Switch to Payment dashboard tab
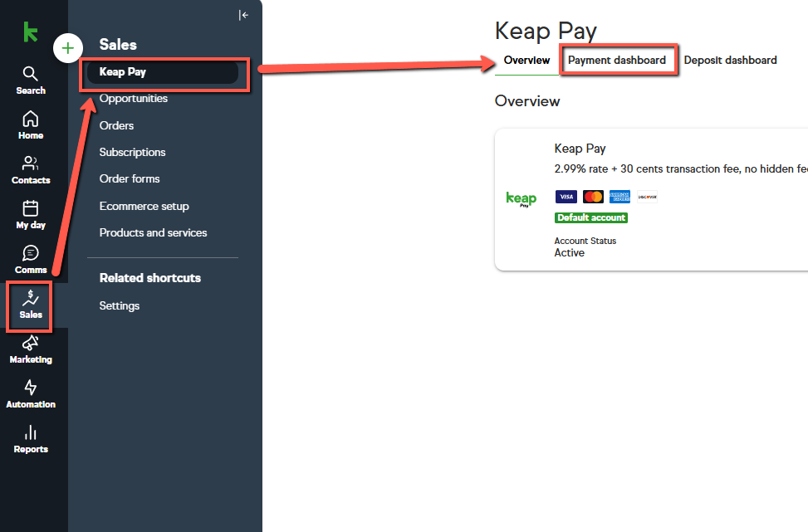 coord(617,61)
